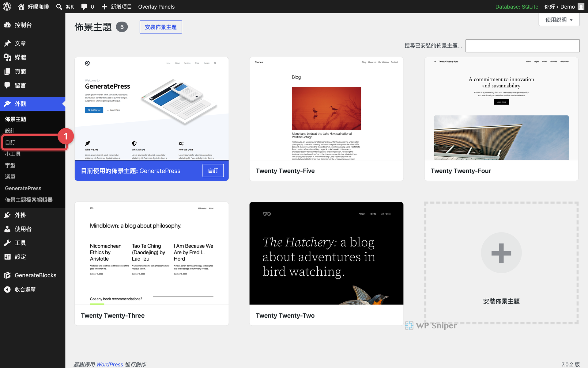Click the 頁面 pages icon
The image size is (588, 368).
(7, 72)
